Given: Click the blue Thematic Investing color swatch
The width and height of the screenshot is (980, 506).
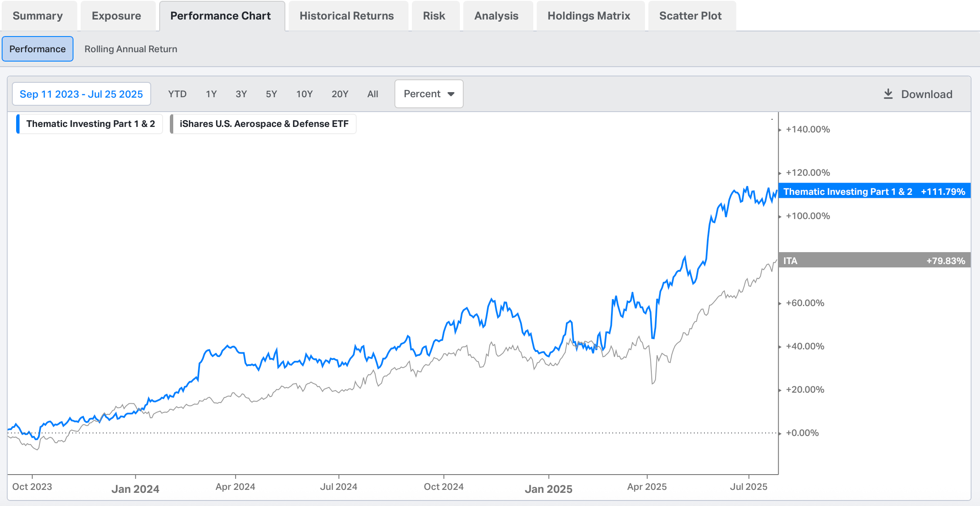Looking at the screenshot, I should coord(18,124).
